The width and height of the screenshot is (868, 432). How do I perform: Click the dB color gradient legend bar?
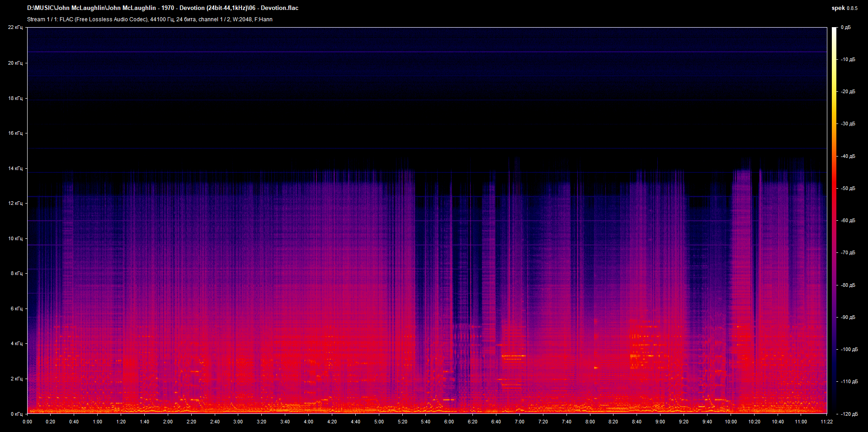tap(834, 220)
